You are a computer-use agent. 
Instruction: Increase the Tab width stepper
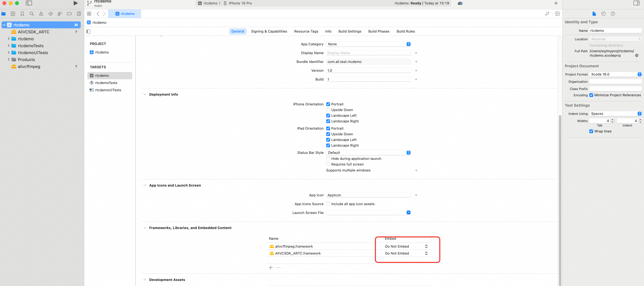[612, 120]
